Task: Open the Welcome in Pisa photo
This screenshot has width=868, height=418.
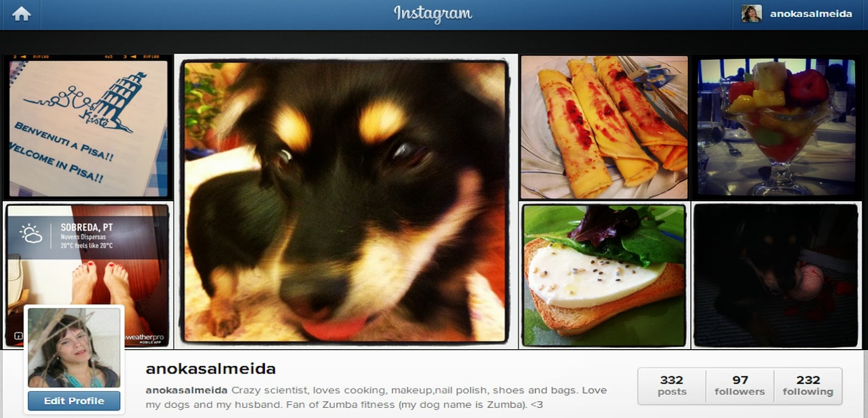Action: [88, 127]
